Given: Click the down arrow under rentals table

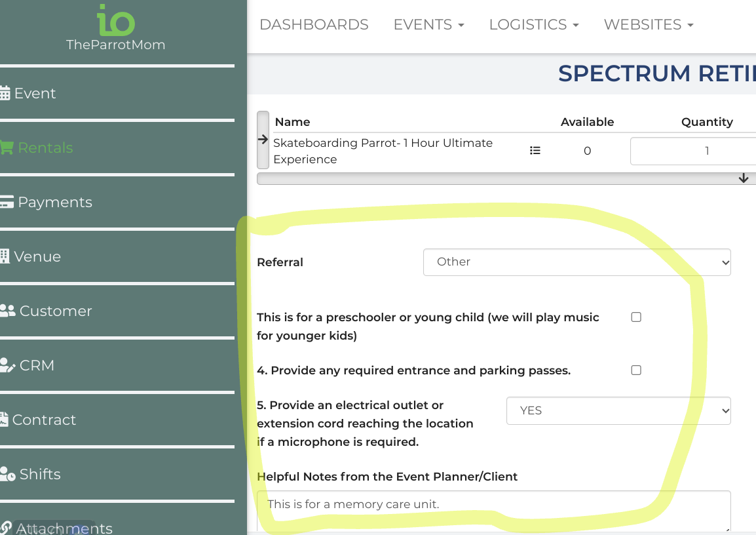Looking at the screenshot, I should [x=743, y=178].
